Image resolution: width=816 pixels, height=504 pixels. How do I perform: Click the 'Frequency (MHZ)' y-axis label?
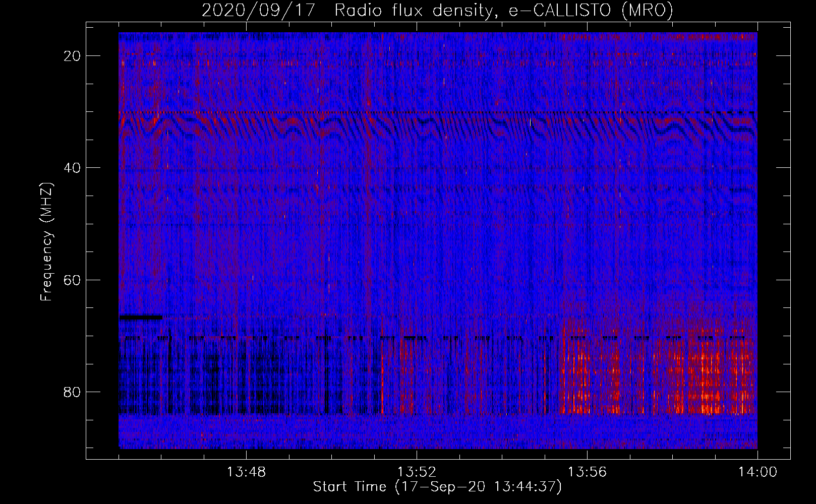pos(46,242)
